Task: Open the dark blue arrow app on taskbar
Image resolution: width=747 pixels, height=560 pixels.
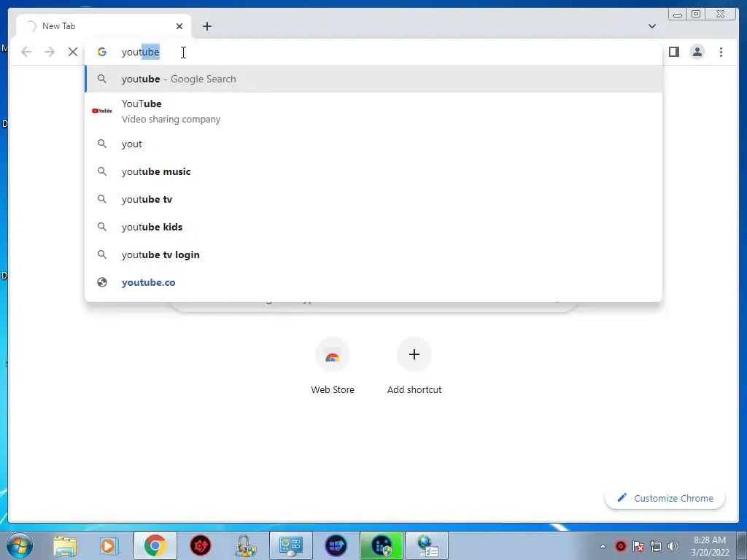Action: click(x=336, y=545)
